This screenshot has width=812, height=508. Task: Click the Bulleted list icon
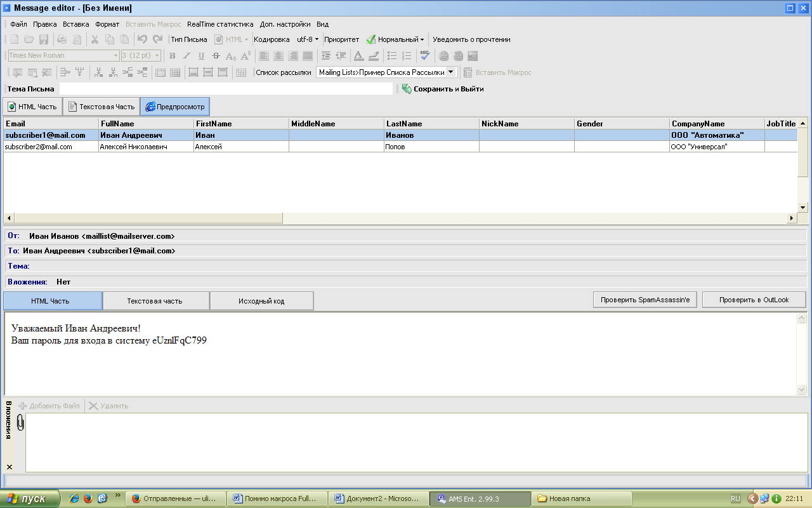coord(392,56)
